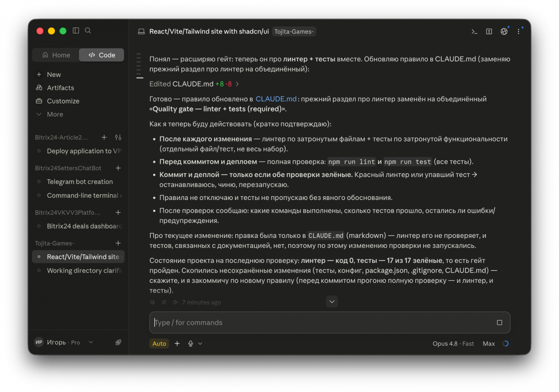Open the diff/preview panel icon in header
Viewport: 559px width, 392px height.
[x=489, y=32]
